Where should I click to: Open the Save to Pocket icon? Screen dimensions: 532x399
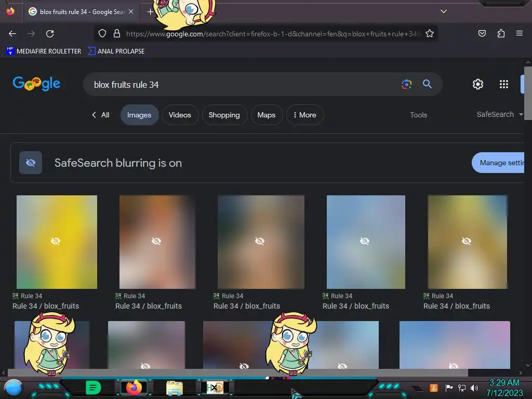[x=482, y=33]
